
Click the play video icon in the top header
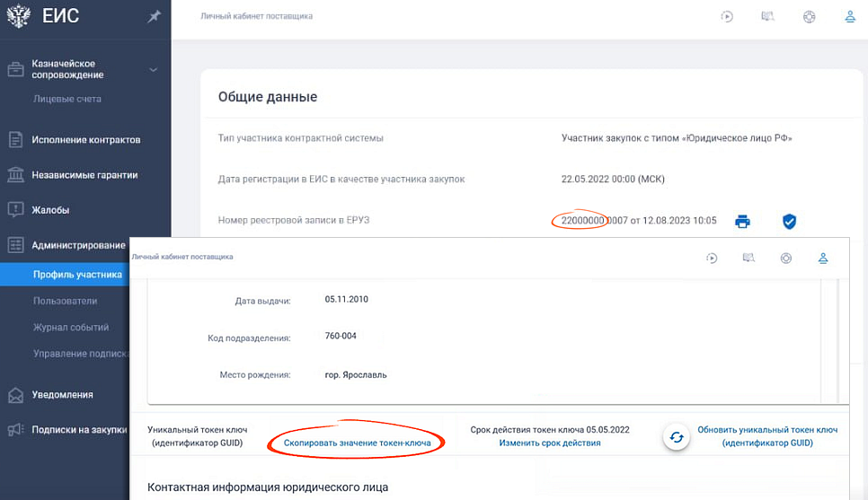(x=728, y=17)
